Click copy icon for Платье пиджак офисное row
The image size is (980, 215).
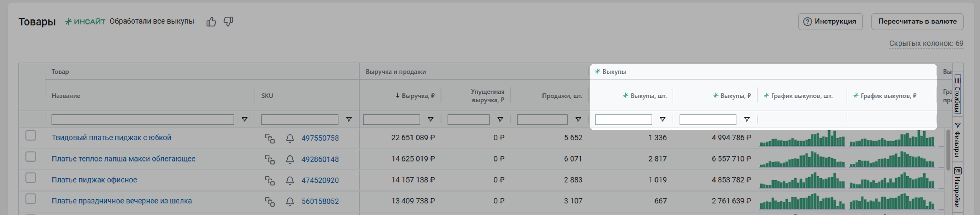coord(270,180)
